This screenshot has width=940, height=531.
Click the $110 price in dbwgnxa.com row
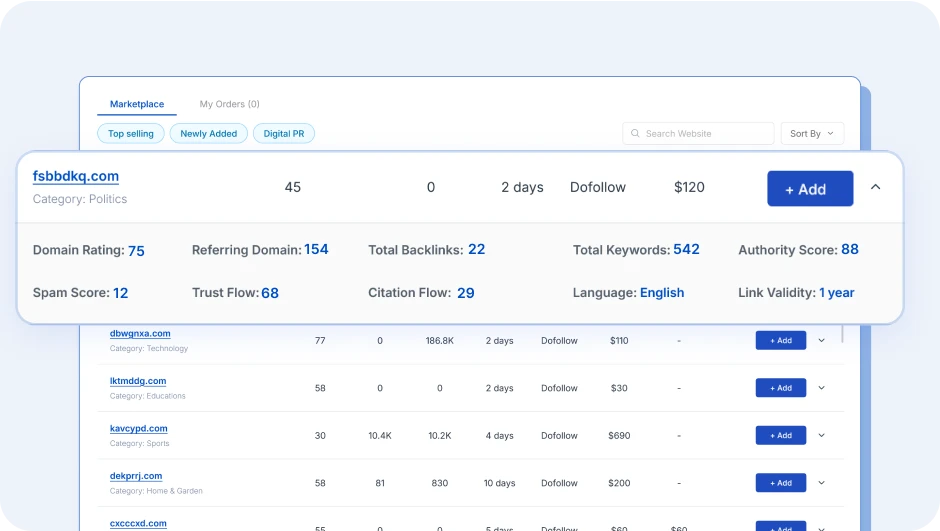pos(619,340)
